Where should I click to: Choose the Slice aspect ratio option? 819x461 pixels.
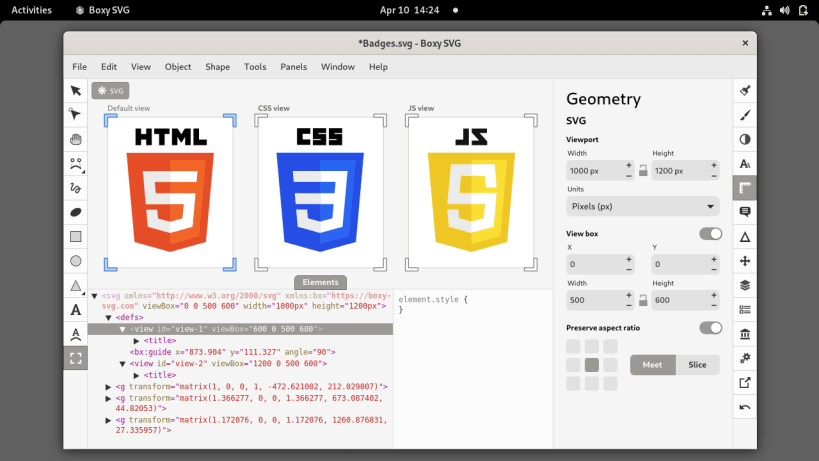[697, 365]
